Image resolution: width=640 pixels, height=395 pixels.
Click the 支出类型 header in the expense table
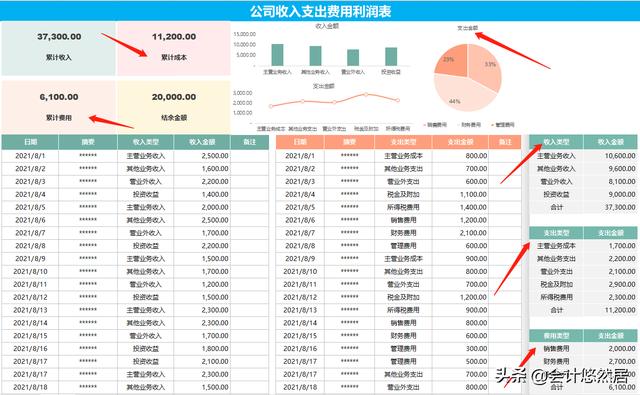click(x=403, y=142)
